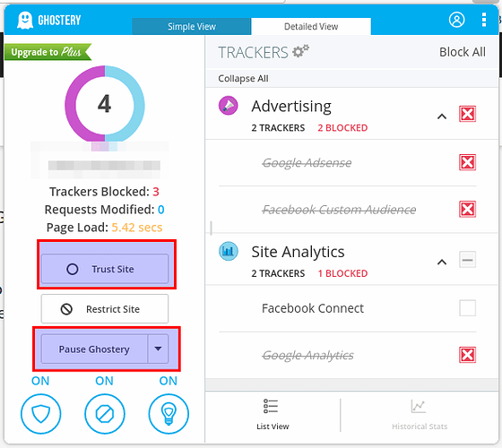The height and width of the screenshot is (448, 502).
Task: Toggle Enhanced Ad Blocking circle icon
Action: [105, 414]
